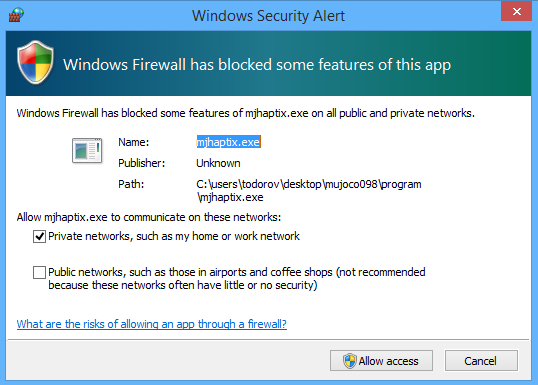Click the Allow access button
The image size is (538, 385).
click(381, 361)
